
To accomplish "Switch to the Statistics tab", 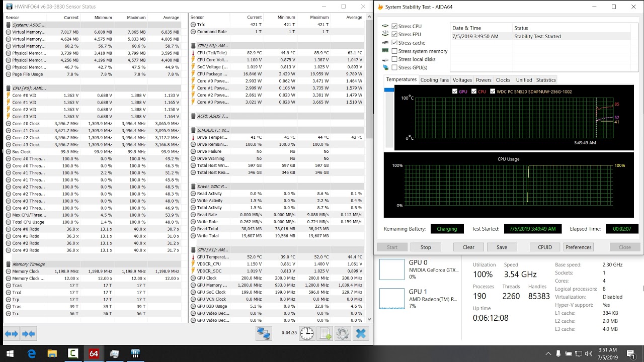I will point(546,80).
